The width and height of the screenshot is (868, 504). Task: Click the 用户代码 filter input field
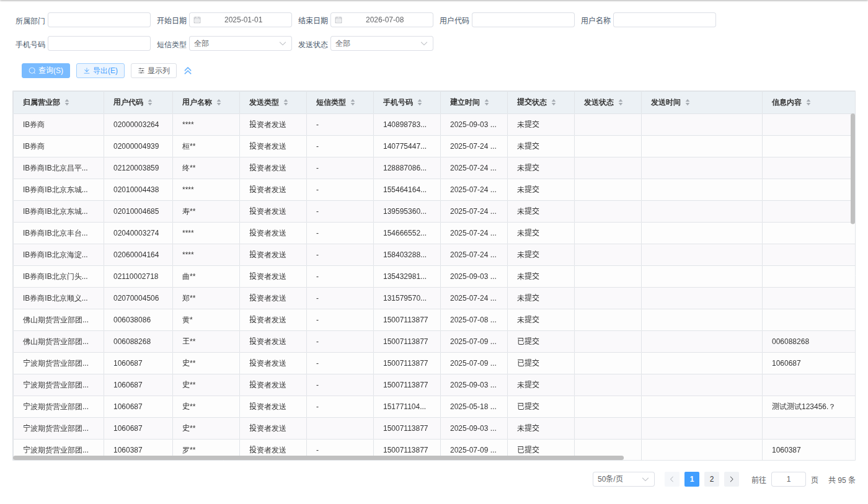(x=523, y=20)
